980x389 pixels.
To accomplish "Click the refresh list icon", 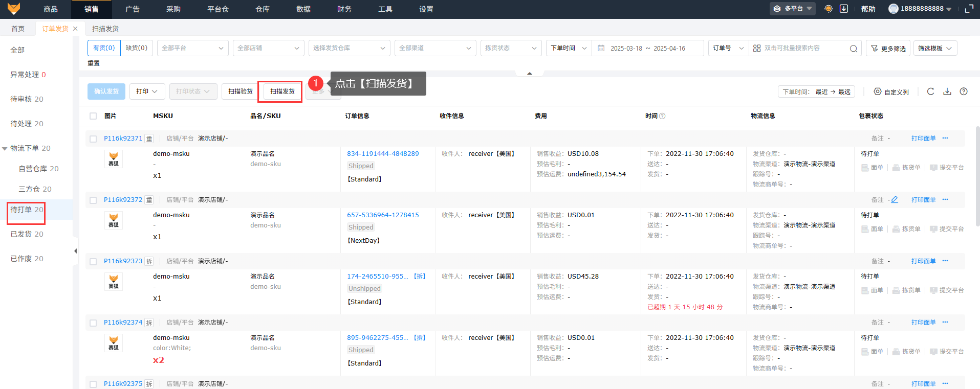I will point(930,91).
